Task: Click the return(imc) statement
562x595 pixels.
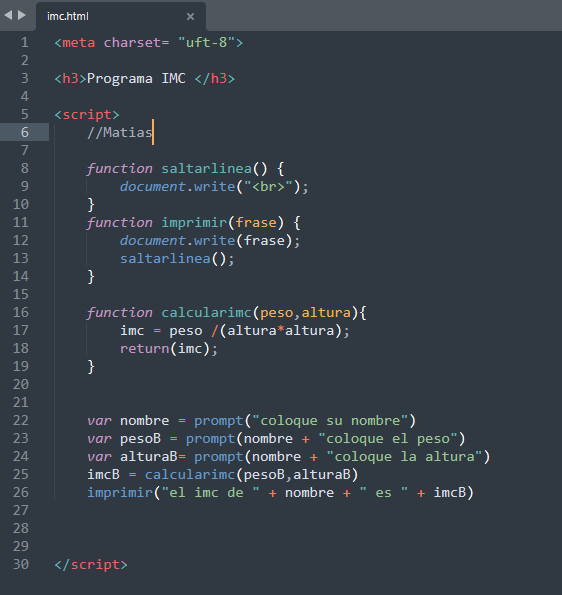Action: click(x=169, y=348)
